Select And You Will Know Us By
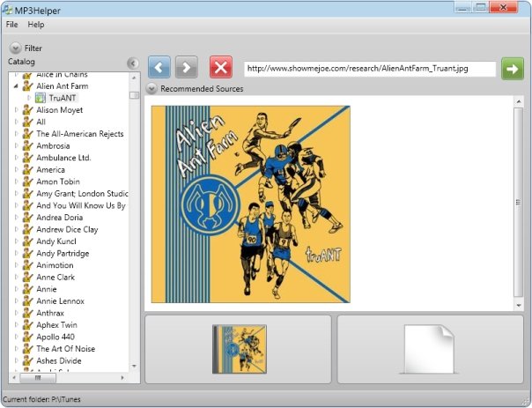The image size is (532, 408). (x=81, y=205)
